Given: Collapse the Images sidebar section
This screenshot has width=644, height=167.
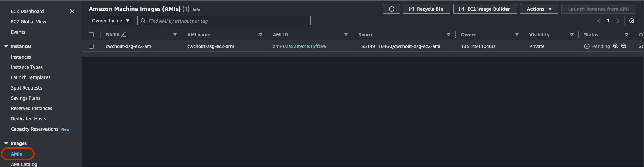Looking at the screenshot, I should pyautogui.click(x=6, y=143).
